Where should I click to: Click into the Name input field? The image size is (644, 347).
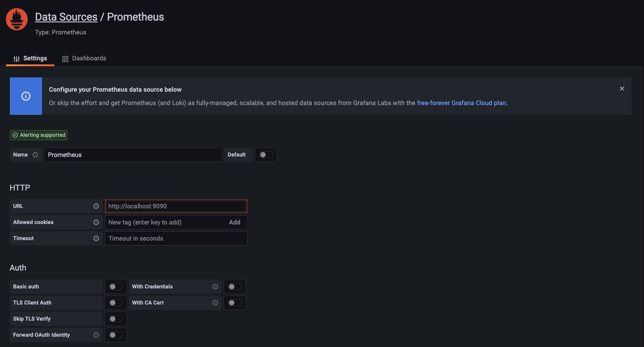pyautogui.click(x=133, y=155)
